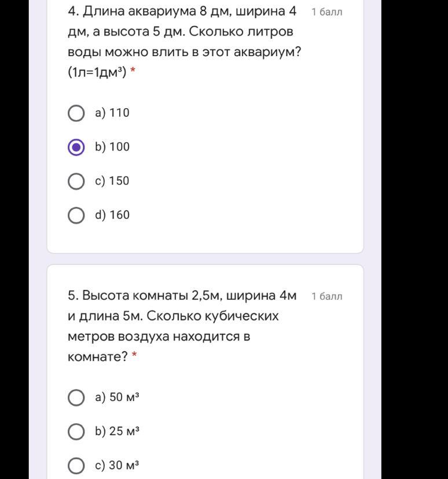Image resolution: width=448 pixels, height=479 pixels.
Task: Click red required asterisk of question 4
Action: coord(133,72)
